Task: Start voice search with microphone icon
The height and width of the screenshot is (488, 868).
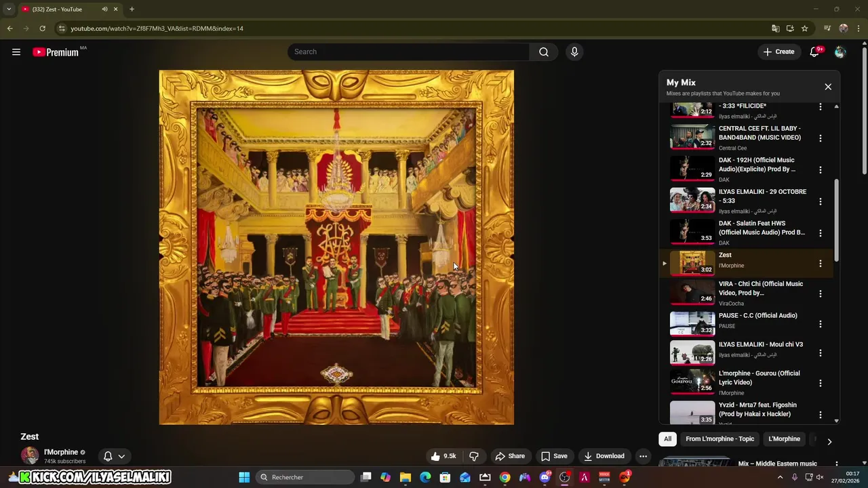Action: [x=574, y=52]
